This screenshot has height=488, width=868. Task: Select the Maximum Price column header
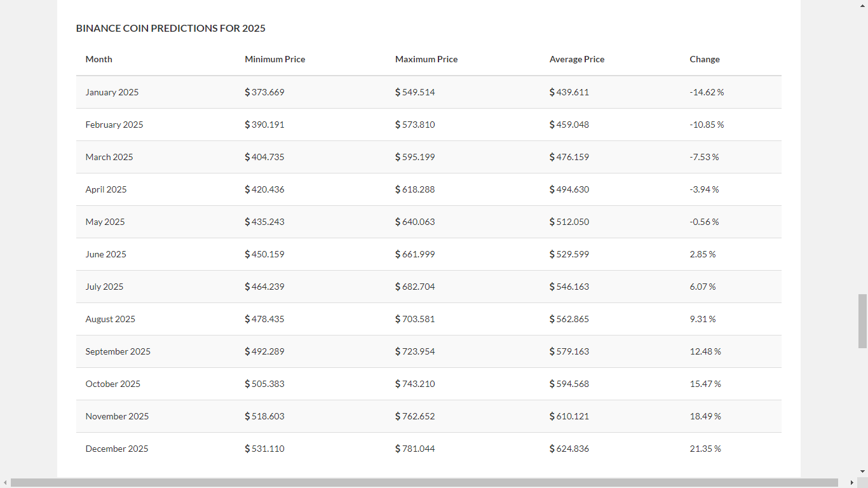426,59
